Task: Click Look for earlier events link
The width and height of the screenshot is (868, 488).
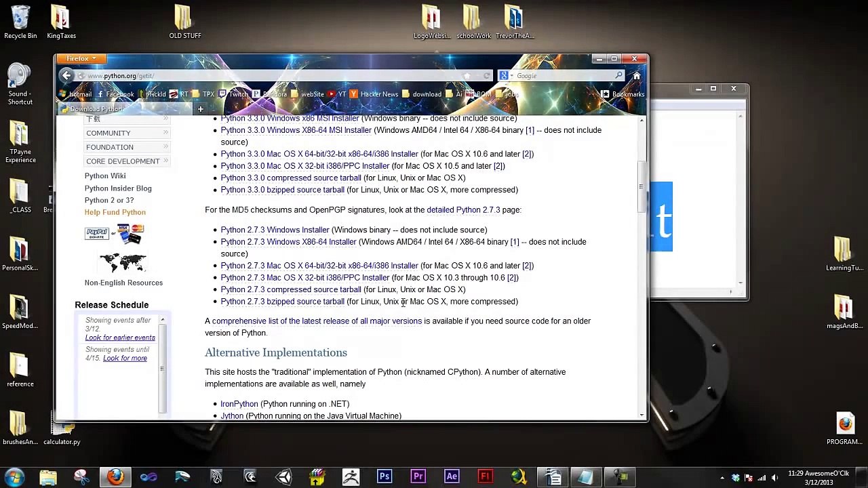Action: click(x=120, y=338)
